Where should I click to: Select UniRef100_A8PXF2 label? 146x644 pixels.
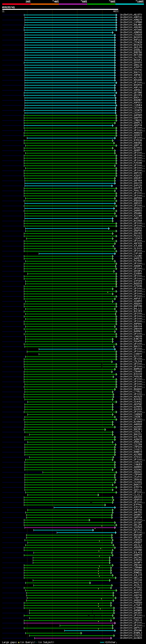pyautogui.click(x=131, y=299)
